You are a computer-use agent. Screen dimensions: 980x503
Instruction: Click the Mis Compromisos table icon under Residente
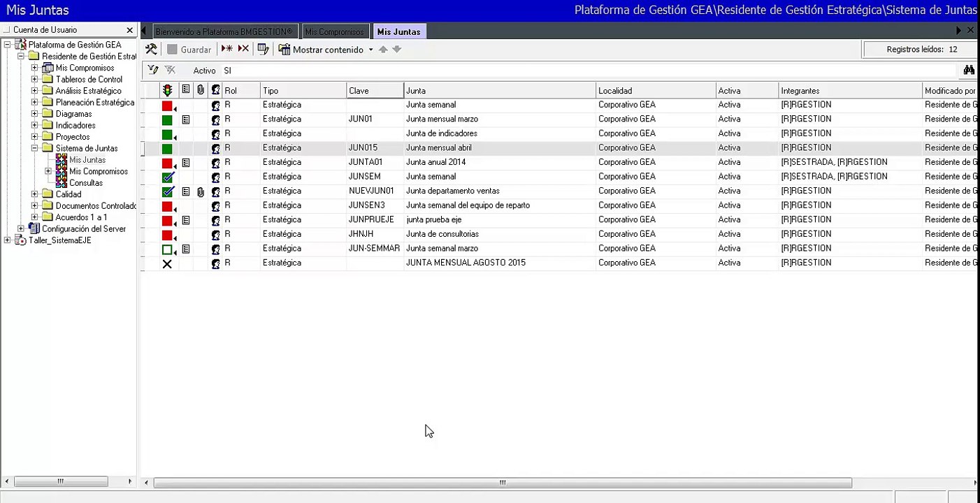(x=48, y=68)
